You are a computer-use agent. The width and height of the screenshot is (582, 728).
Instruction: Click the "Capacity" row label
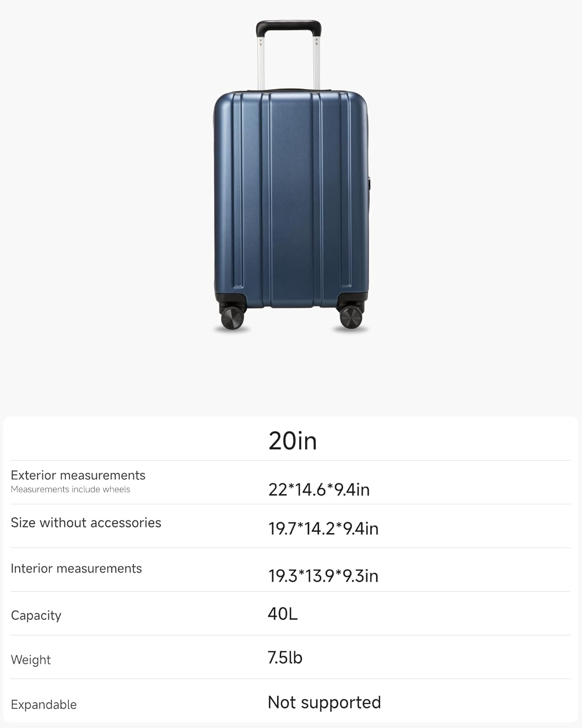36,615
